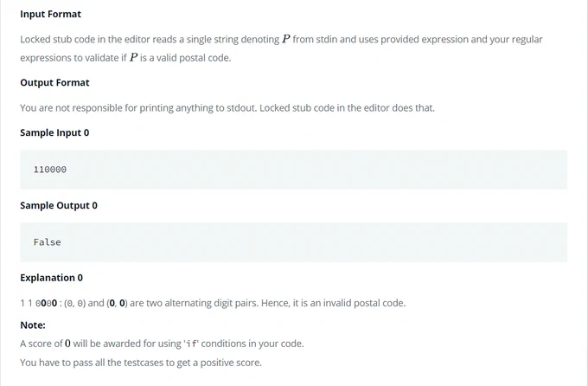This screenshot has width=588, height=386.
Task: Click the sentence 'You are not responsible for printing'
Action: click(x=227, y=108)
